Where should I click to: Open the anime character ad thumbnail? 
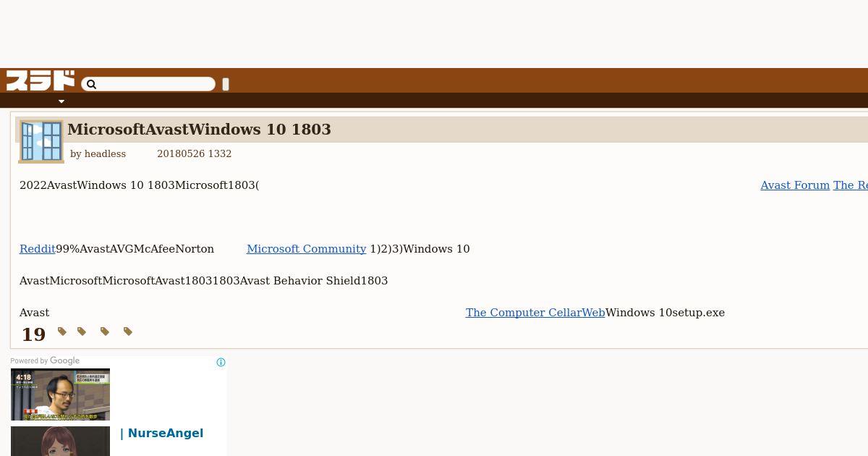[x=60, y=442]
